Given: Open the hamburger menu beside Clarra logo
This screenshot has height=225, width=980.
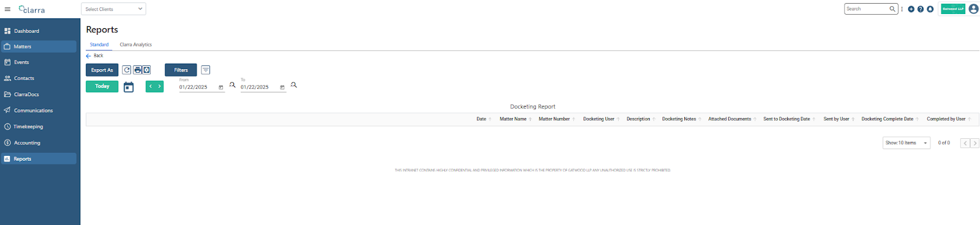Looking at the screenshot, I should pyautogui.click(x=7, y=9).
